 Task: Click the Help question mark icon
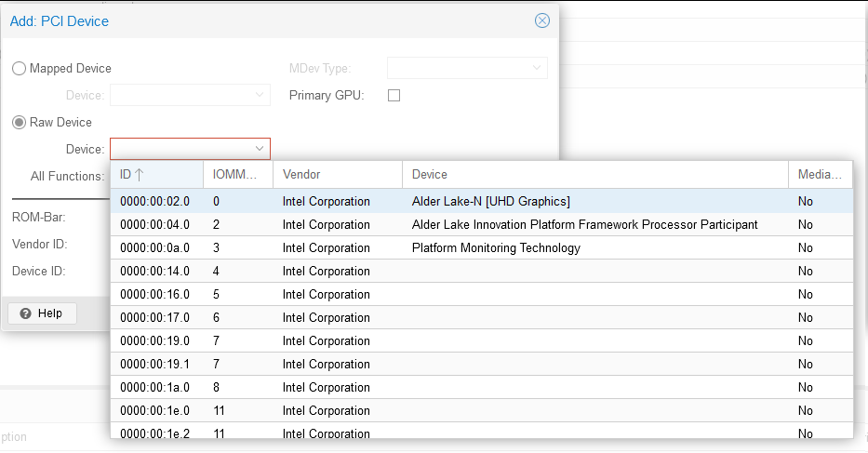[x=25, y=313]
